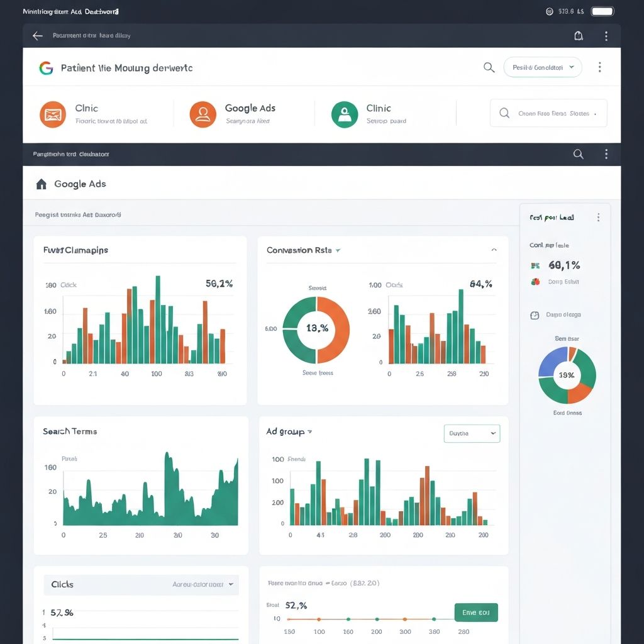Viewport: 644px width, 644px height.
Task: Click the teal Clinic account icon
Action: pyautogui.click(x=344, y=114)
